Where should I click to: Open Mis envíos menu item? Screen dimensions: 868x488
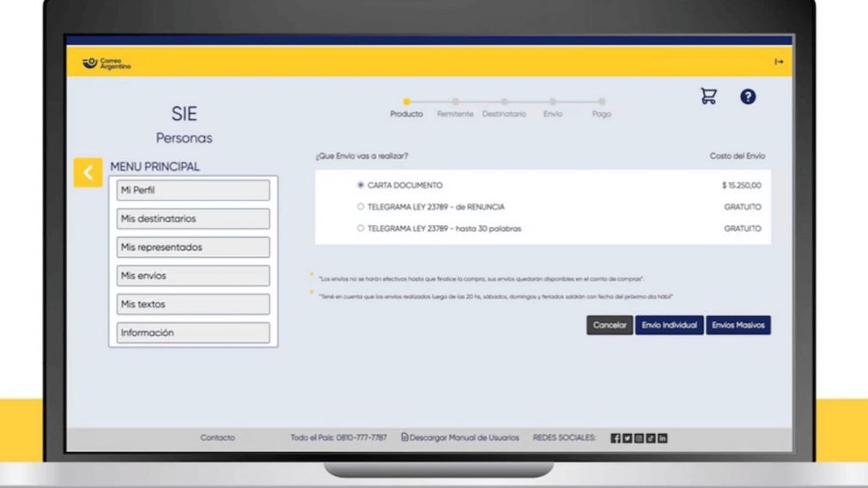tap(193, 275)
